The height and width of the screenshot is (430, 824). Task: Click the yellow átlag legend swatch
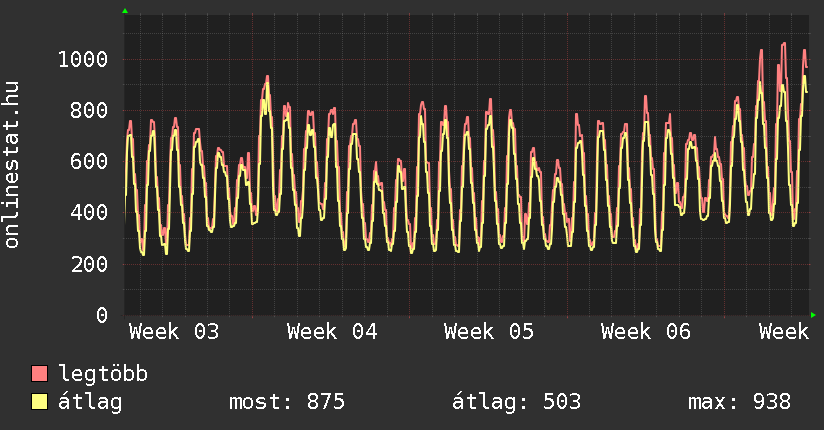(x=39, y=402)
